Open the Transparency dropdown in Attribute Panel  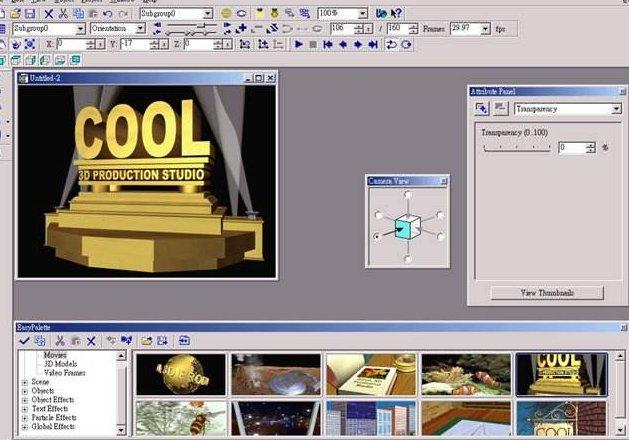[x=568, y=109]
